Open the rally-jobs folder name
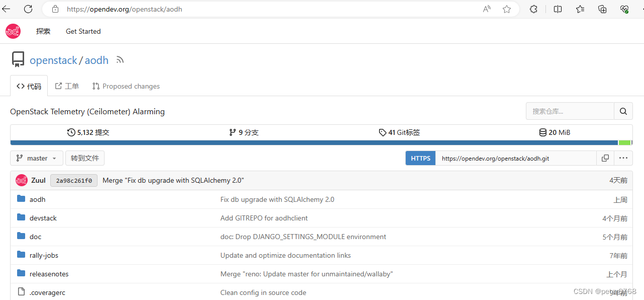The height and width of the screenshot is (300, 644). (44, 255)
